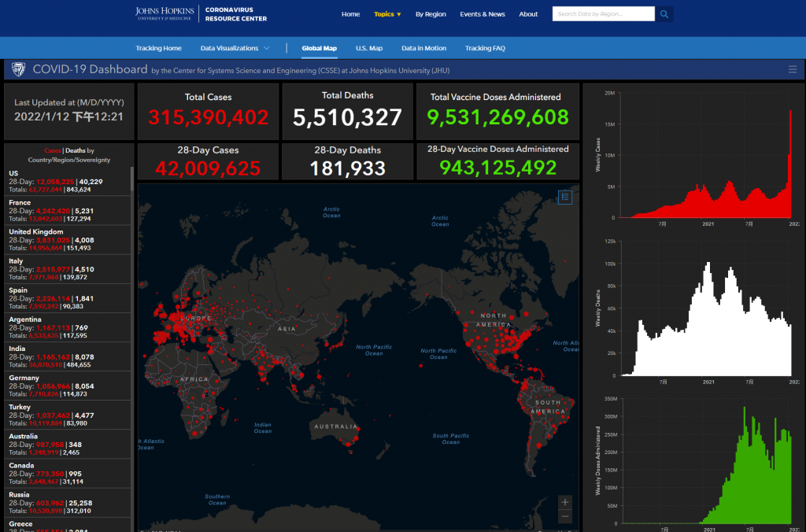Switch to the U.S. Map tab
Image resolution: width=806 pixels, height=532 pixels.
click(x=368, y=49)
